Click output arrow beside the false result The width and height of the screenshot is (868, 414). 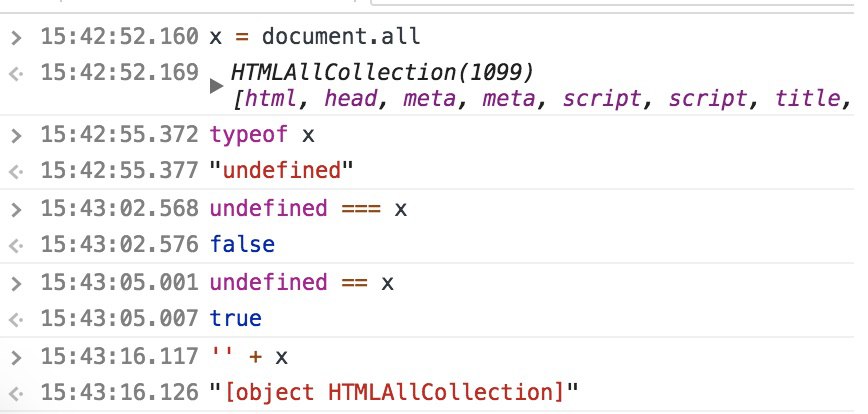[x=15, y=246]
